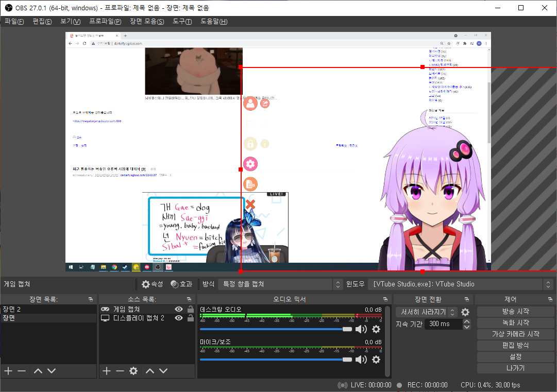Remove selected source with minus
Image resolution: width=557 pixels, height=392 pixels.
pos(120,371)
